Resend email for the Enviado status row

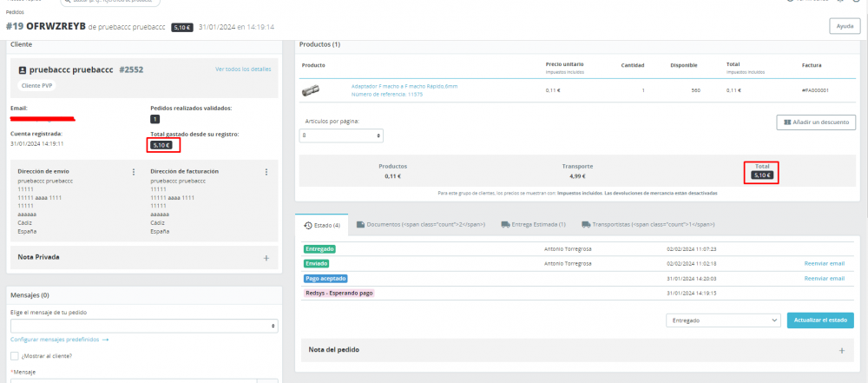pos(825,263)
